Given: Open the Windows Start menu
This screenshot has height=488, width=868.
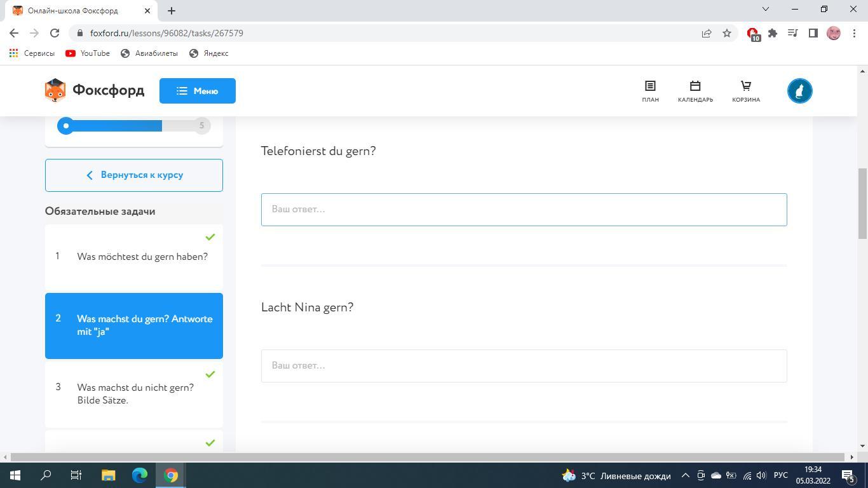Looking at the screenshot, I should point(15,475).
